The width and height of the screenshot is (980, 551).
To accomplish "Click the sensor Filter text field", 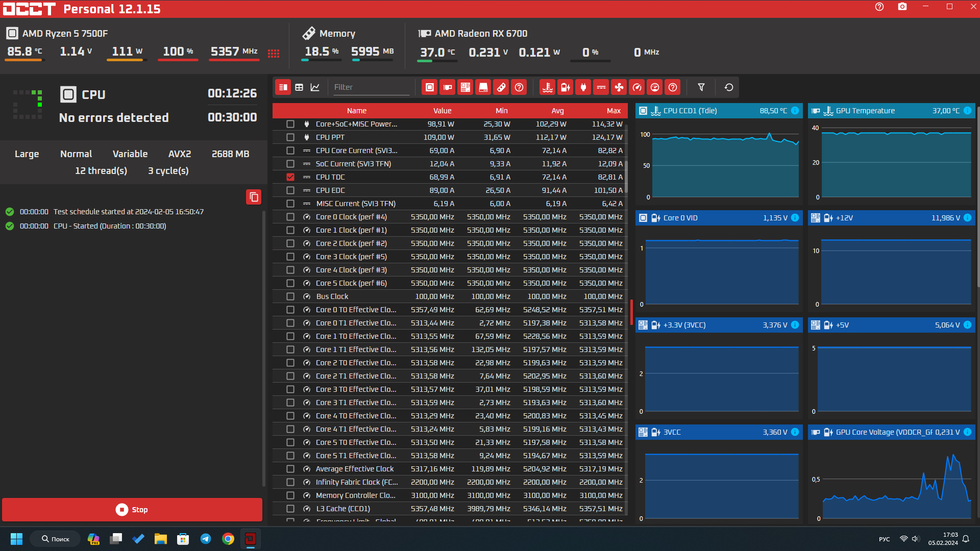I will tap(371, 87).
